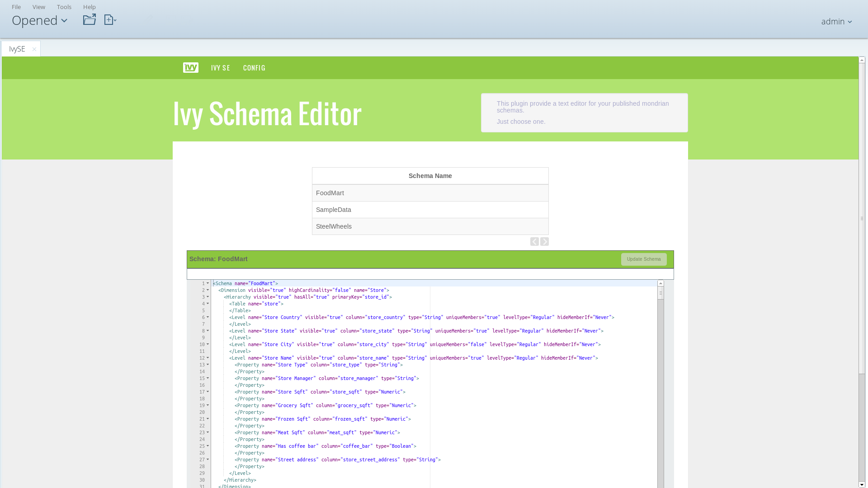Click the Ivy logo icon
The image size is (868, 488).
coord(190,67)
